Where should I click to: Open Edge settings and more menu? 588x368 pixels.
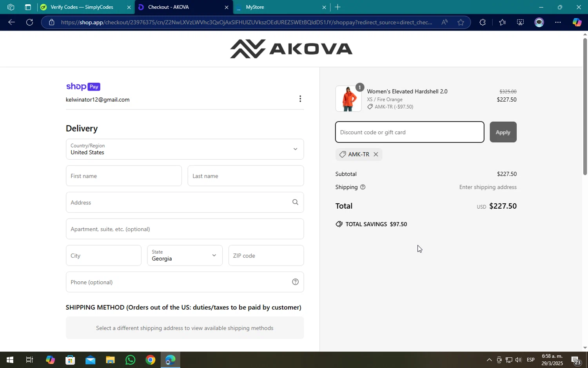pos(558,22)
